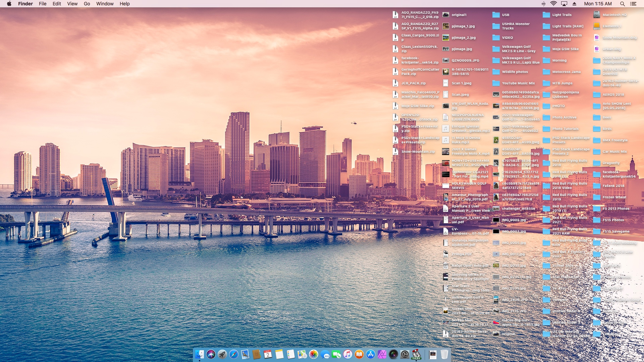The image size is (644, 362).
Task: Select the Macintosh HD drive icon
Action: click(x=596, y=15)
